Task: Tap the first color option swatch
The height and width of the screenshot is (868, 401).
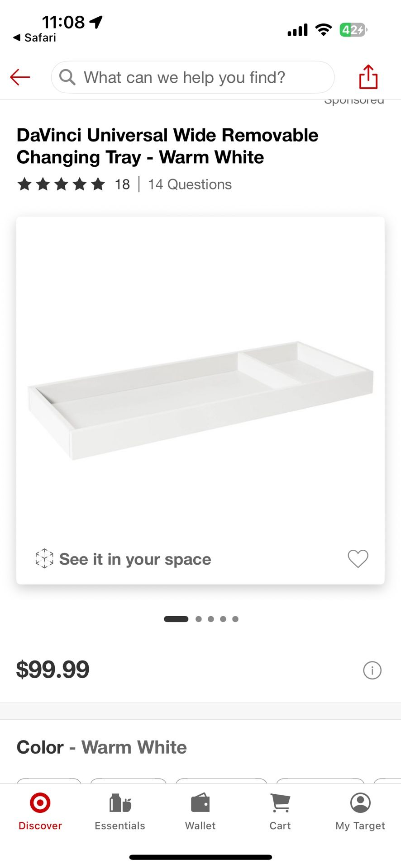Action: (49, 781)
